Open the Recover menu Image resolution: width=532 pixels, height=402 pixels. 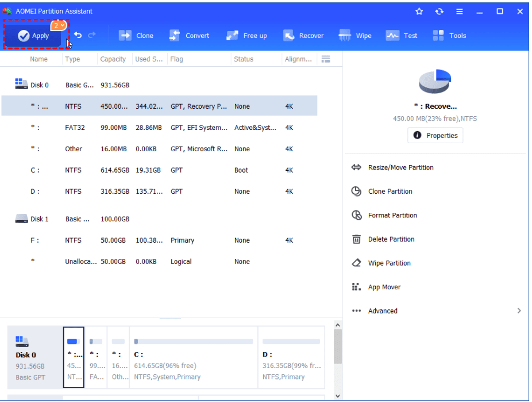tap(303, 36)
